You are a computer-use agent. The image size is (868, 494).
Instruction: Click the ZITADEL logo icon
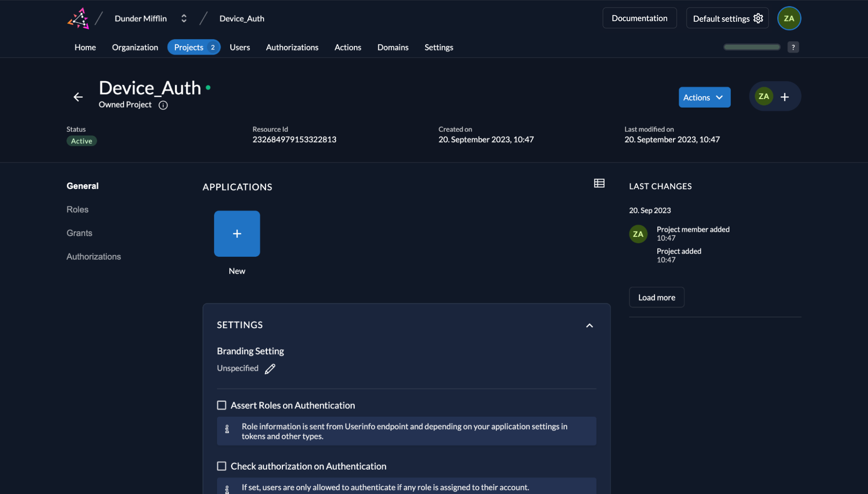pos(78,19)
